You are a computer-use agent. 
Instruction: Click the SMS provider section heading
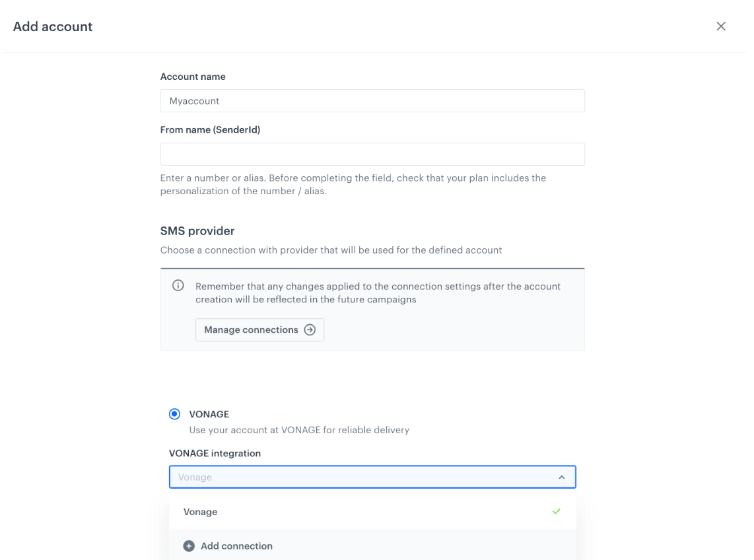pyautogui.click(x=197, y=230)
